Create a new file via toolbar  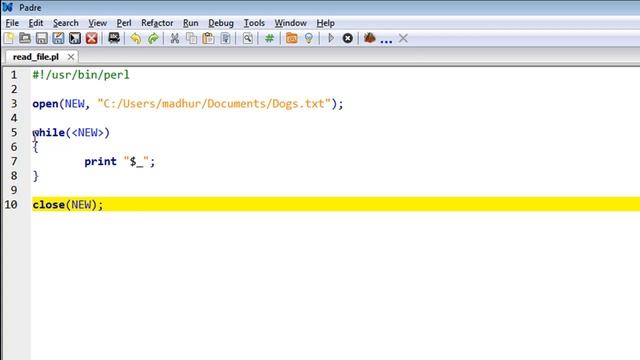pyautogui.click(x=9, y=38)
